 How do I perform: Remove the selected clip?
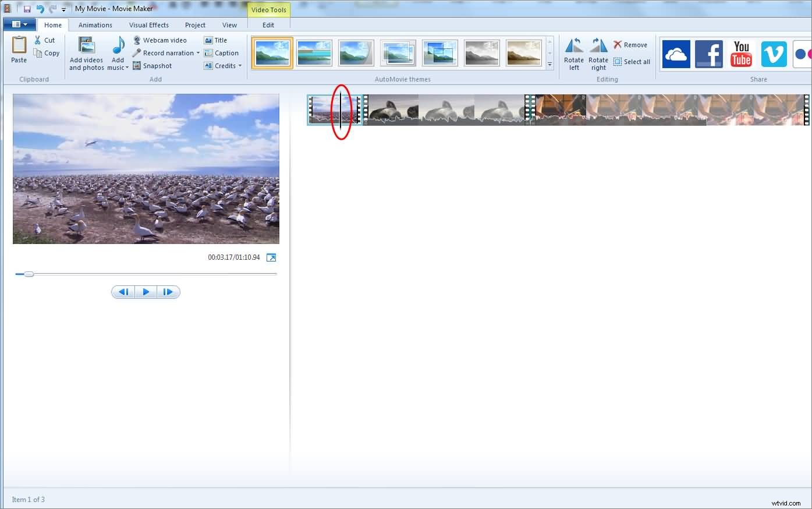(x=630, y=44)
